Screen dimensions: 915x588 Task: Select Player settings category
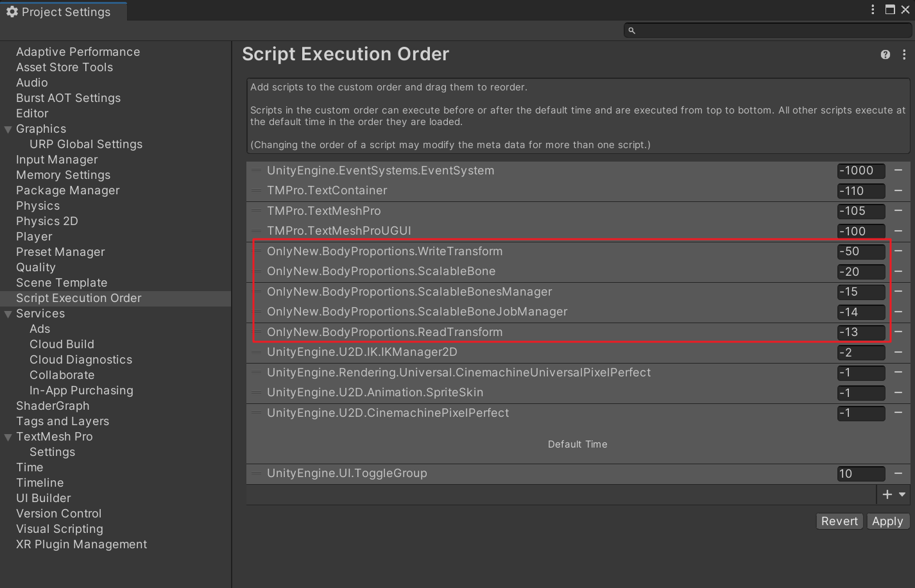pos(34,237)
